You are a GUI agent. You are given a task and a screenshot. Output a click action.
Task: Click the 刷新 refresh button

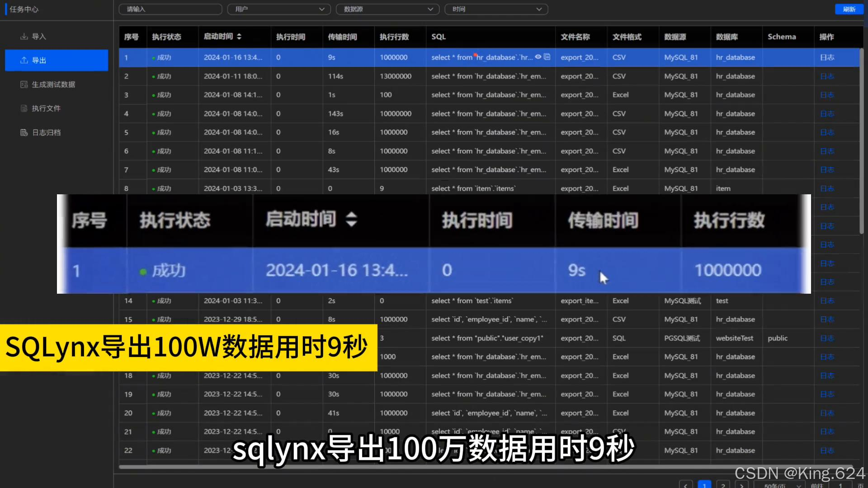point(849,9)
